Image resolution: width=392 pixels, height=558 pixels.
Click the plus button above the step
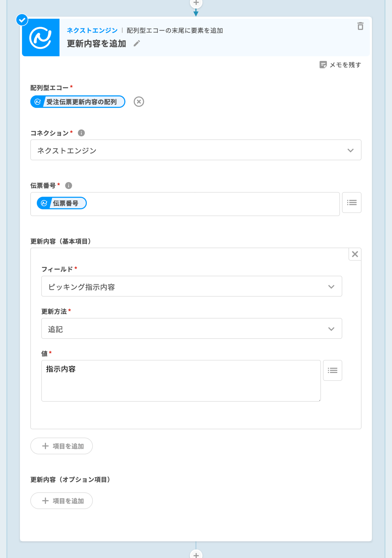196,3
